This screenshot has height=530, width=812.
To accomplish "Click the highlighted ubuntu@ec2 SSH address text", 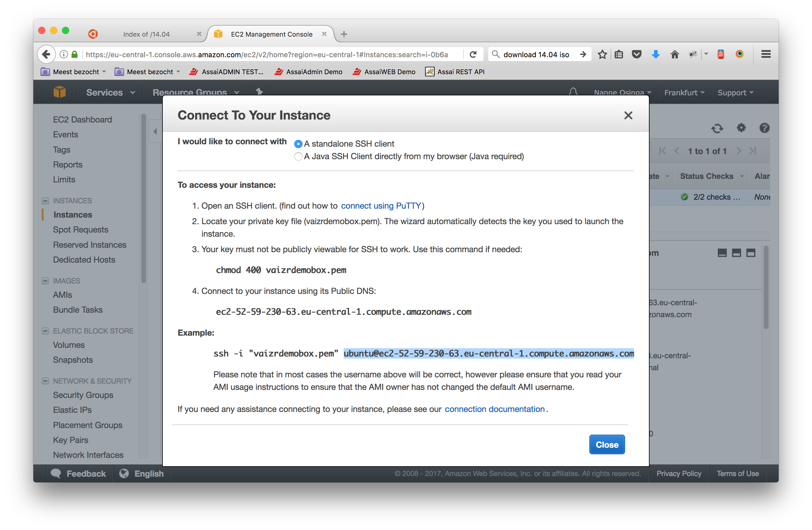I will click(x=489, y=353).
